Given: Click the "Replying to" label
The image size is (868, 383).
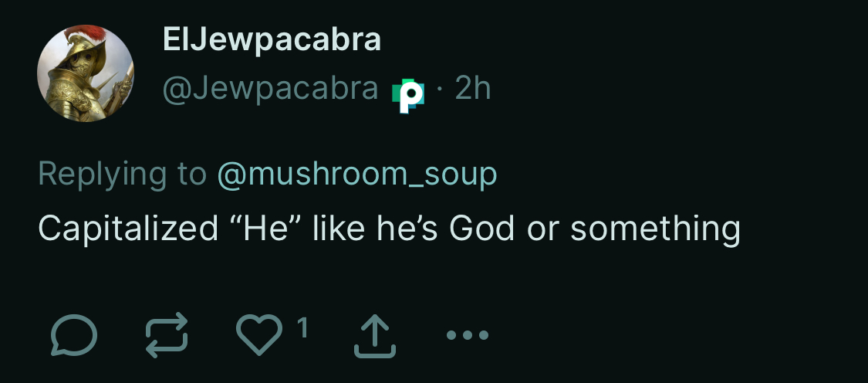Looking at the screenshot, I should point(122,175).
